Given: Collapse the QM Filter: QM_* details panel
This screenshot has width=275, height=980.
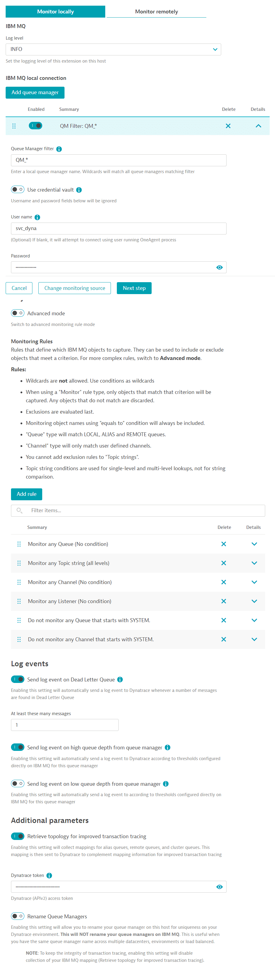Looking at the screenshot, I should 258,125.
